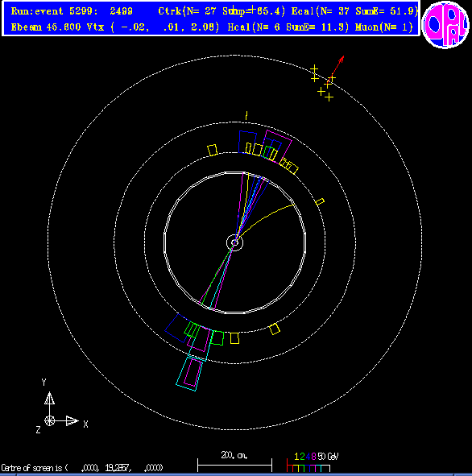Select the curved yellow track

tap(265, 221)
